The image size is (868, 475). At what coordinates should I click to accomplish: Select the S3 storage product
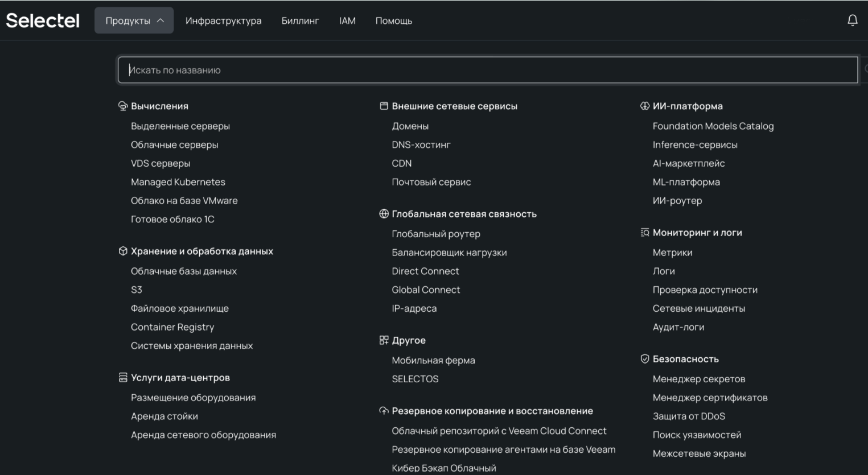(137, 290)
